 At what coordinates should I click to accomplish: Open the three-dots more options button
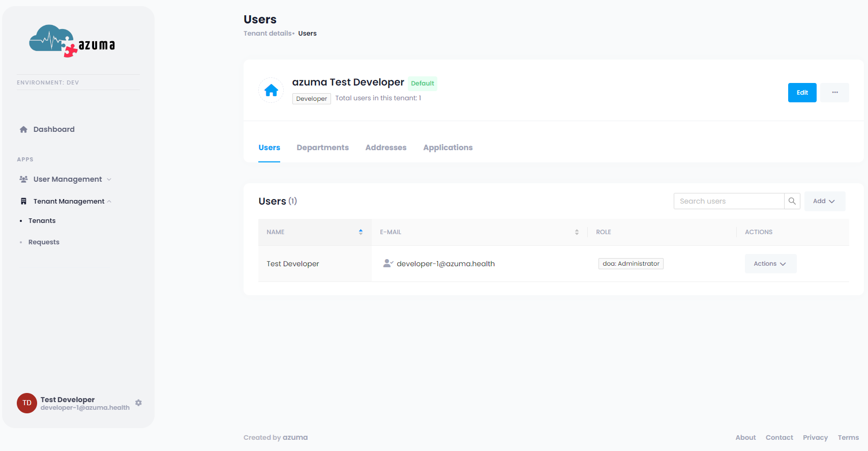[834, 93]
